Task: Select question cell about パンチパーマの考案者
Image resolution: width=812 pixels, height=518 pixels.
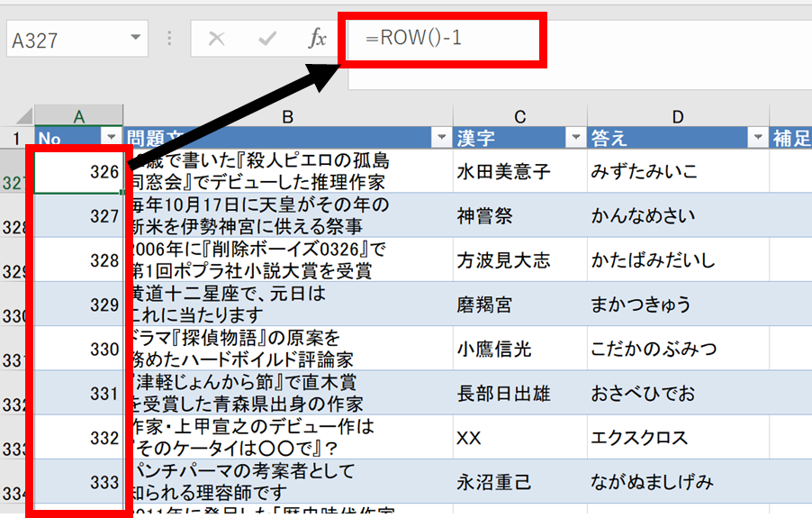Action: pos(288,481)
